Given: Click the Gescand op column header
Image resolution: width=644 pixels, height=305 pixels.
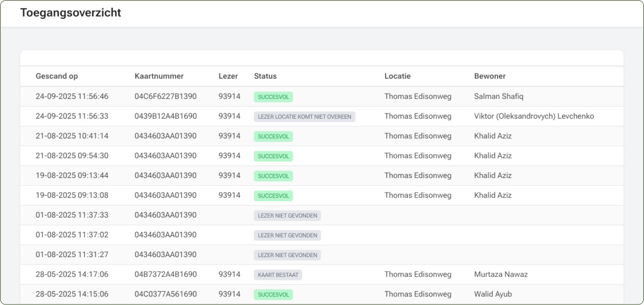Looking at the screenshot, I should pos(57,76).
